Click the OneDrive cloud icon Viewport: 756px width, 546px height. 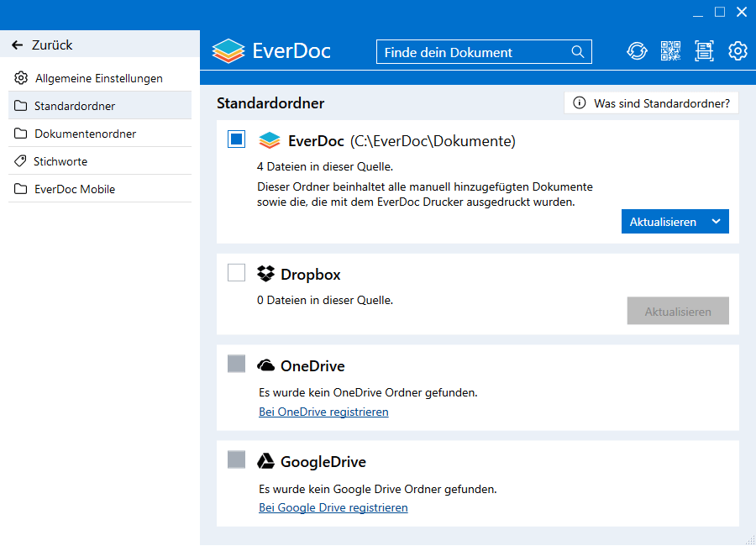266,365
